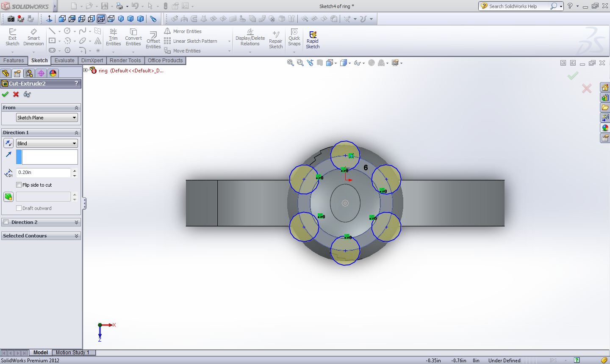Click Convert Entities tool

point(133,37)
